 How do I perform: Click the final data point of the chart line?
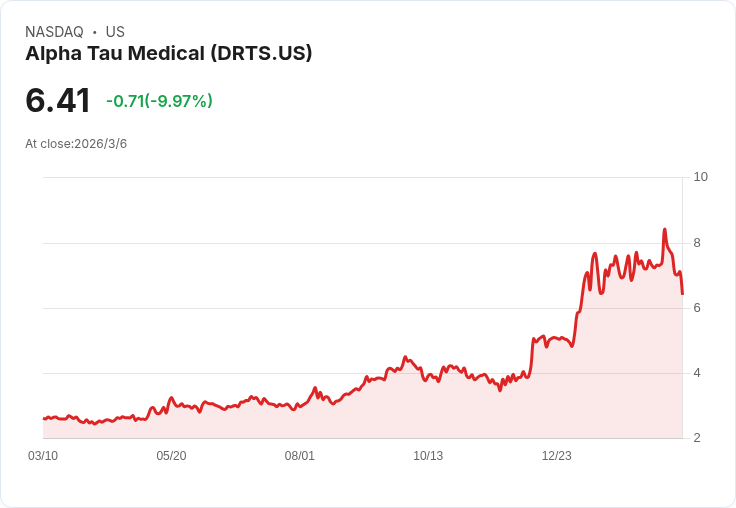(682, 294)
